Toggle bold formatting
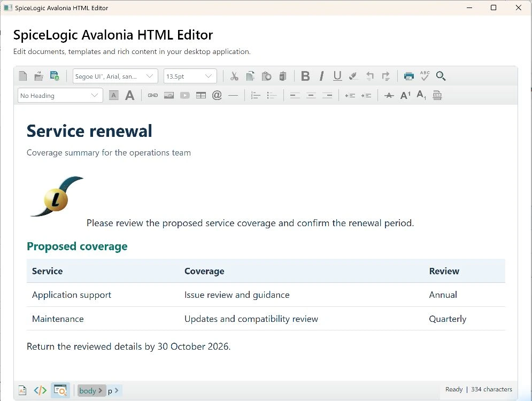Viewport: 532px width, 401px height. pyautogui.click(x=305, y=76)
